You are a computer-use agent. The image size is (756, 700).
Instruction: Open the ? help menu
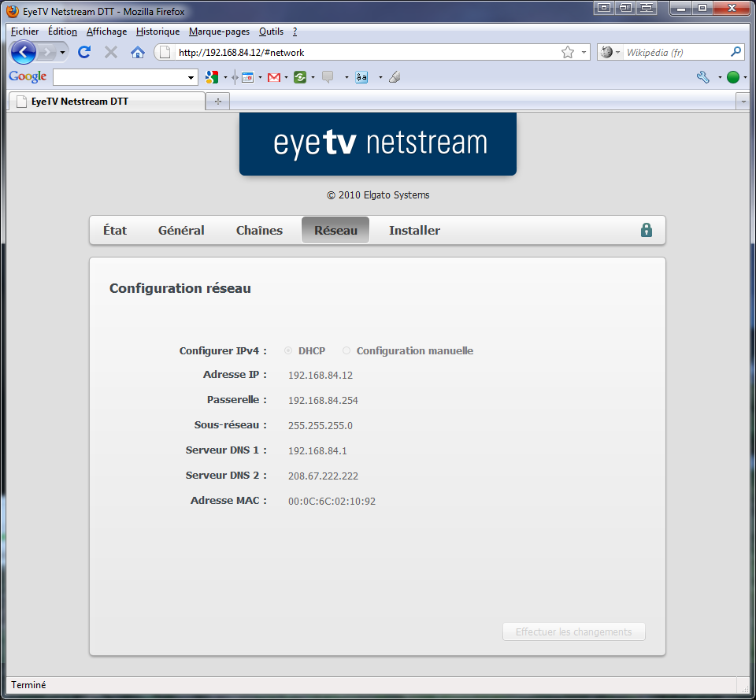click(x=295, y=31)
